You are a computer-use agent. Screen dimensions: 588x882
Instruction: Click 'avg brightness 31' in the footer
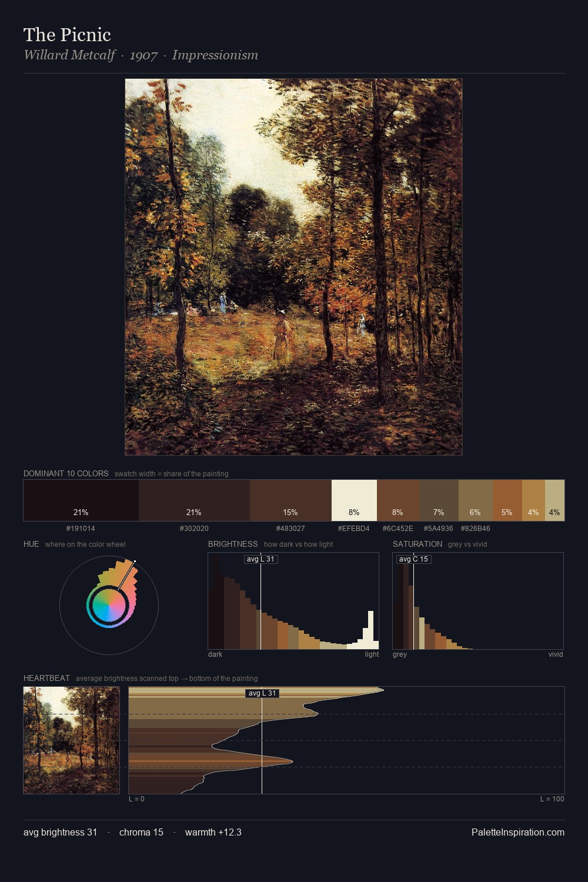click(61, 832)
